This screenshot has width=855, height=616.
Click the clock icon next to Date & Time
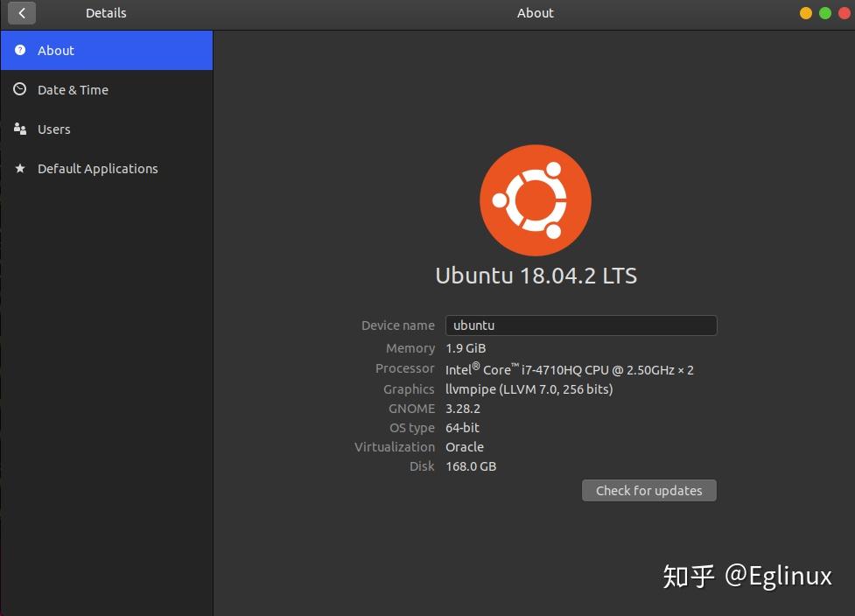point(20,89)
